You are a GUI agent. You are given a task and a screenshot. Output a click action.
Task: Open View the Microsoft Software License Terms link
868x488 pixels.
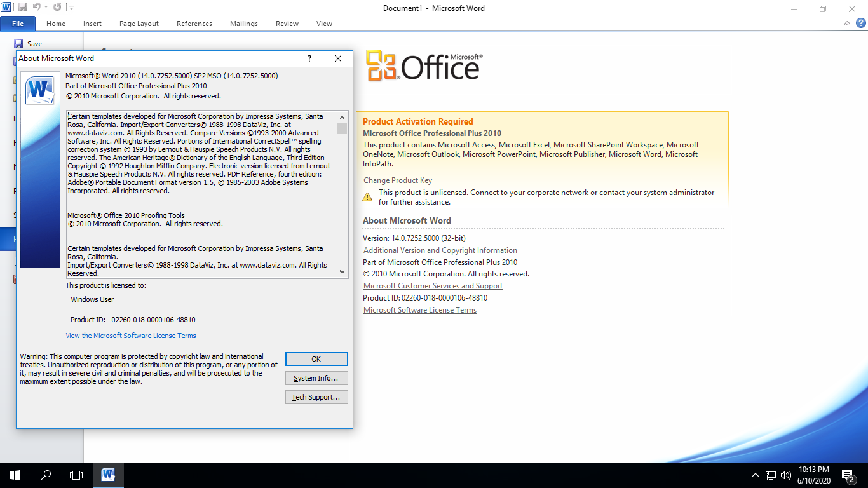pyautogui.click(x=131, y=335)
